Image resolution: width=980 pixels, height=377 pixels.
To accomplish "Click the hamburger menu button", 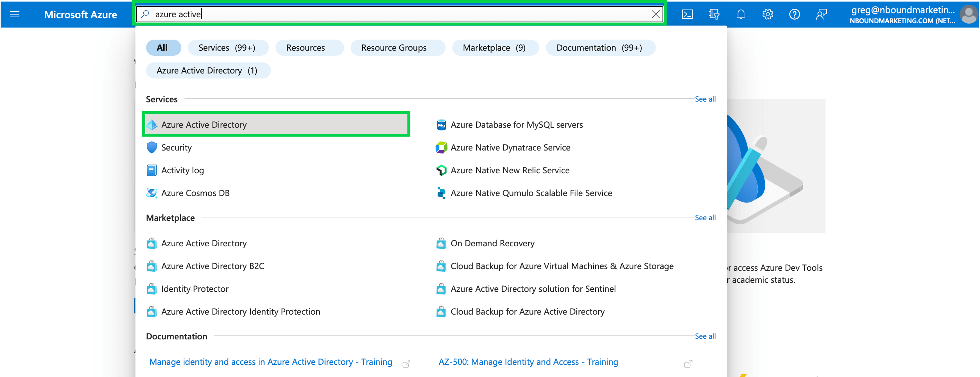I will click(15, 14).
